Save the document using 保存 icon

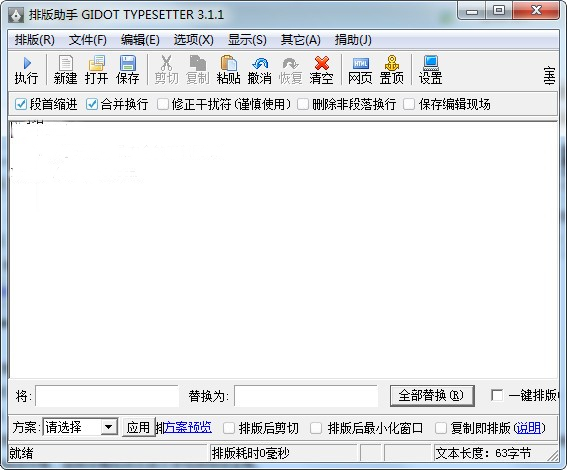128,70
